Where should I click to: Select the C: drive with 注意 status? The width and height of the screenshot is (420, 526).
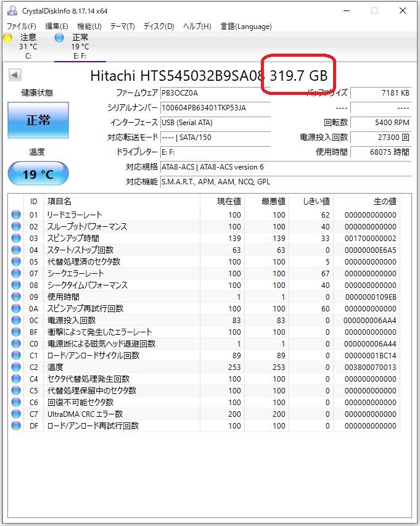coord(28,46)
